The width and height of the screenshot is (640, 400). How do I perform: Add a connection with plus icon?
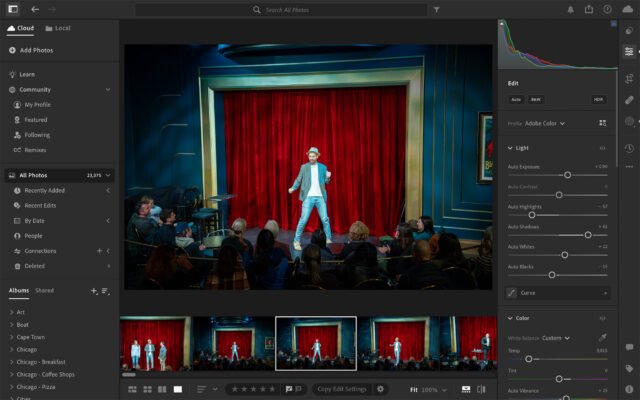coord(99,251)
